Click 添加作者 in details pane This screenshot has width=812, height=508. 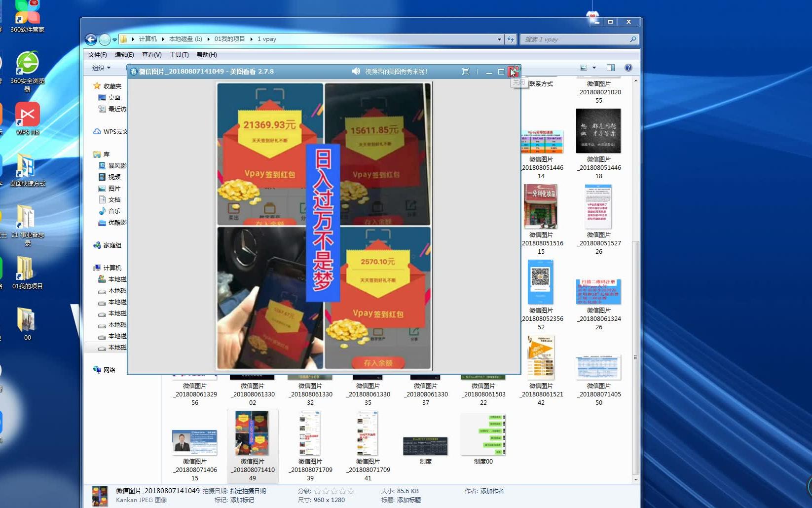click(x=492, y=491)
